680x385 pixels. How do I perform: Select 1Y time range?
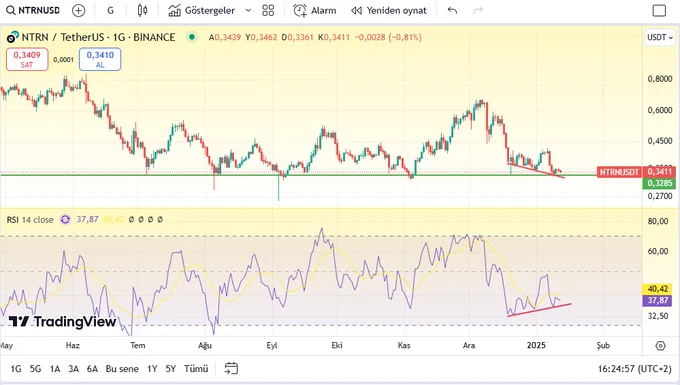click(152, 369)
